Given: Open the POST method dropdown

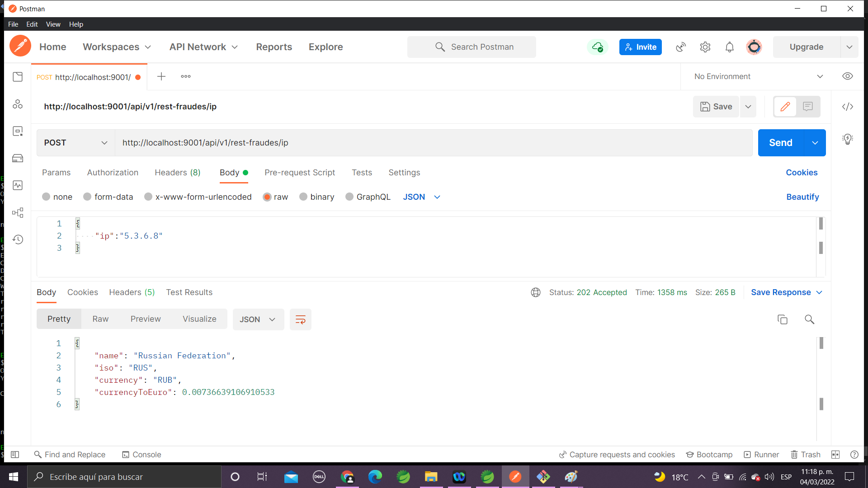Looking at the screenshot, I should (x=75, y=143).
